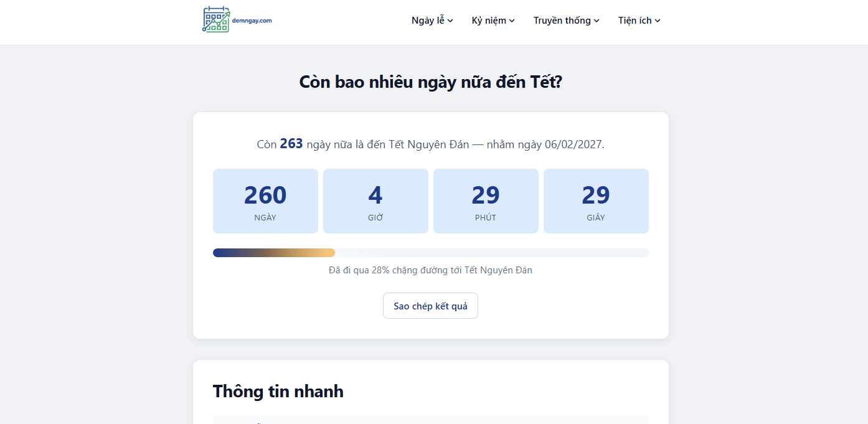Select the 29 GIÂY countdown box
The image size is (868, 424).
[x=596, y=201]
